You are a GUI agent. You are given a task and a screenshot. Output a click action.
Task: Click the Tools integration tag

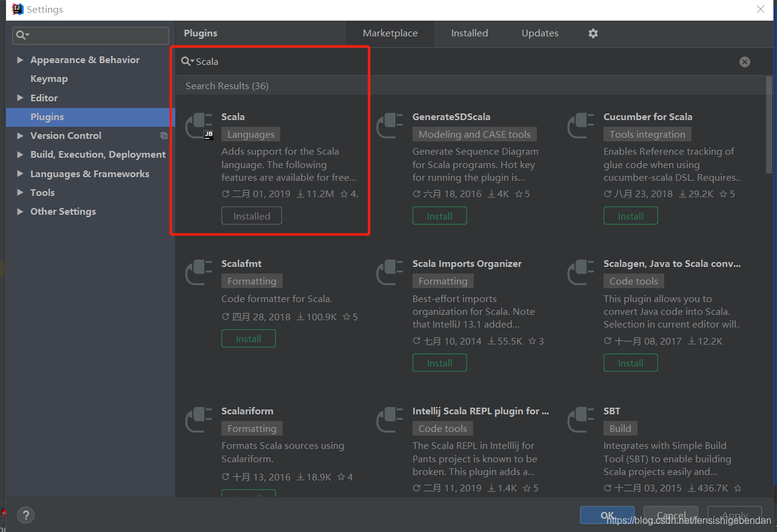(x=647, y=135)
